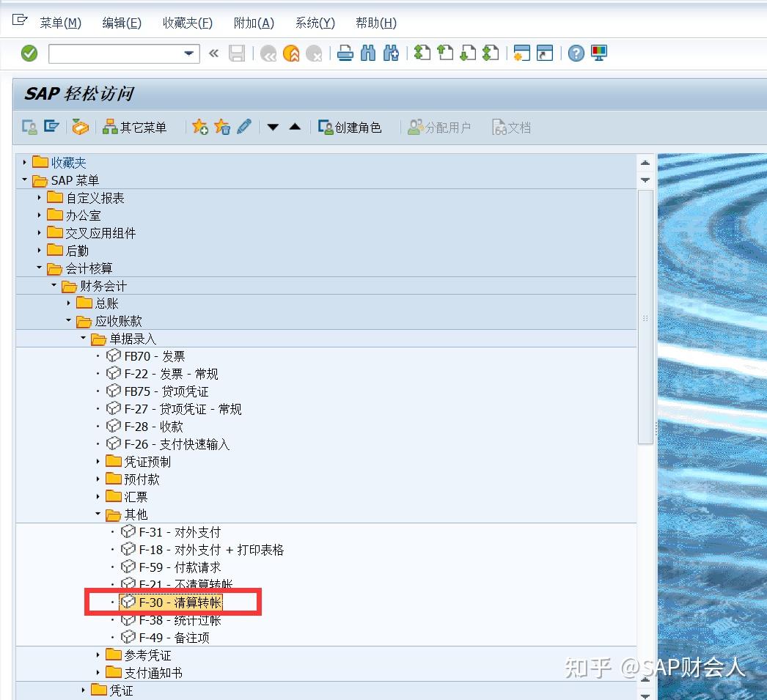
Task: Click the Back navigation arrow icon
Action: (268, 53)
